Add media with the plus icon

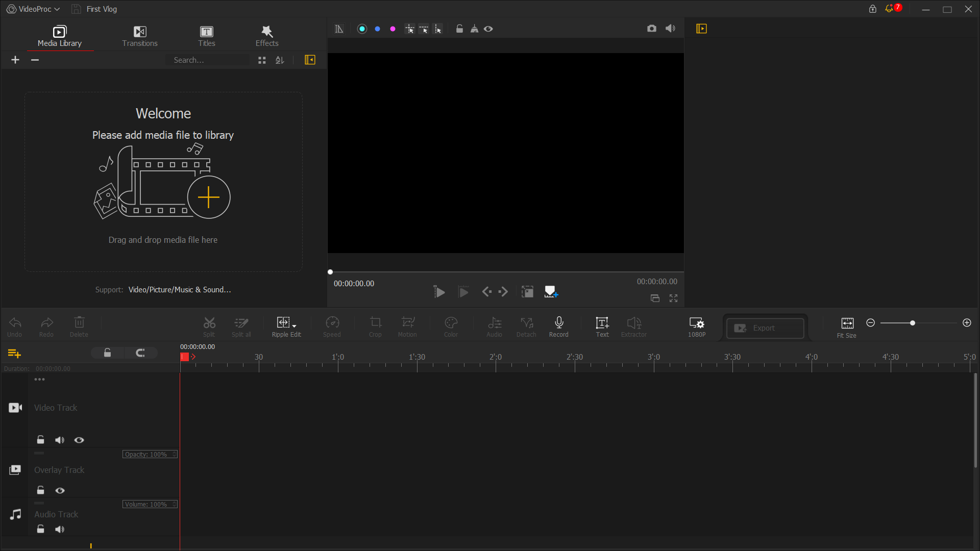tap(15, 60)
